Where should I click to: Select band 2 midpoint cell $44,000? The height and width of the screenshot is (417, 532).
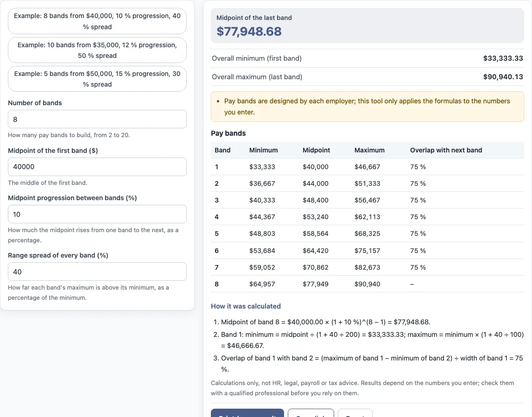316,183
